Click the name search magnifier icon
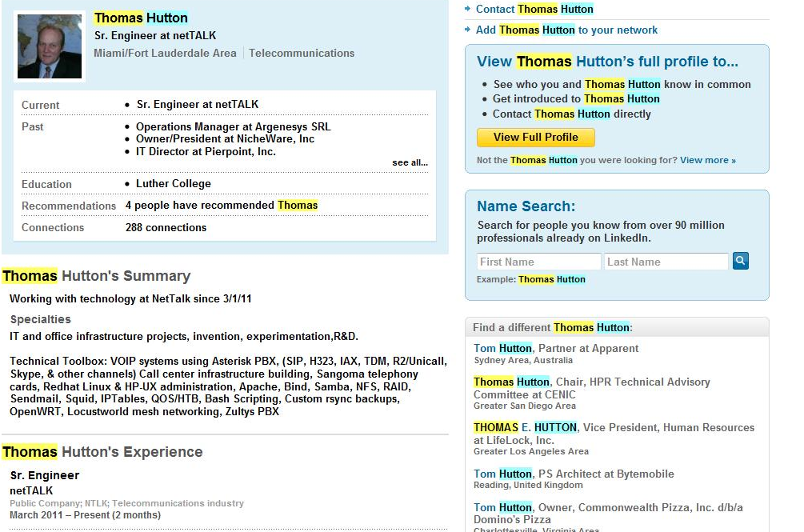The image size is (804, 532). 741,261
